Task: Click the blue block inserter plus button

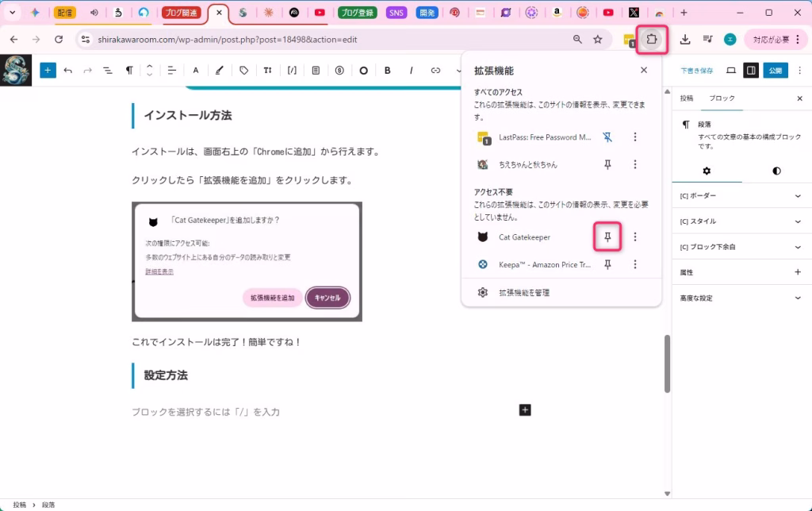Action: point(48,71)
